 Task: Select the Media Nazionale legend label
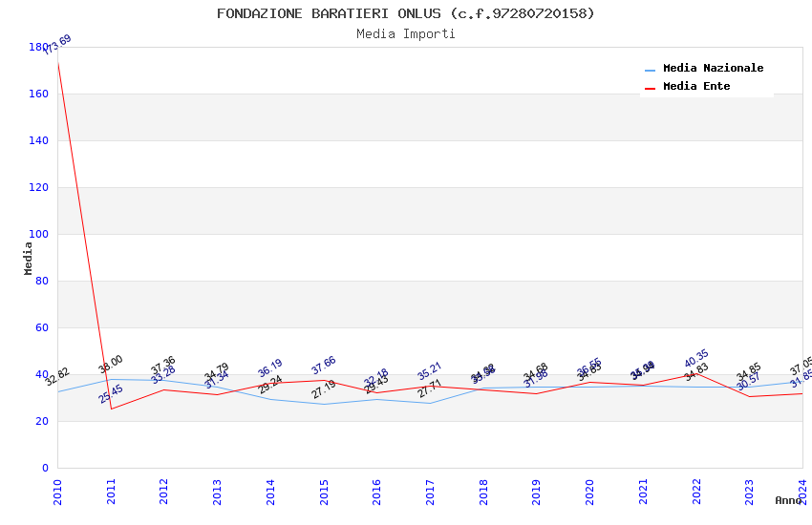713,68
